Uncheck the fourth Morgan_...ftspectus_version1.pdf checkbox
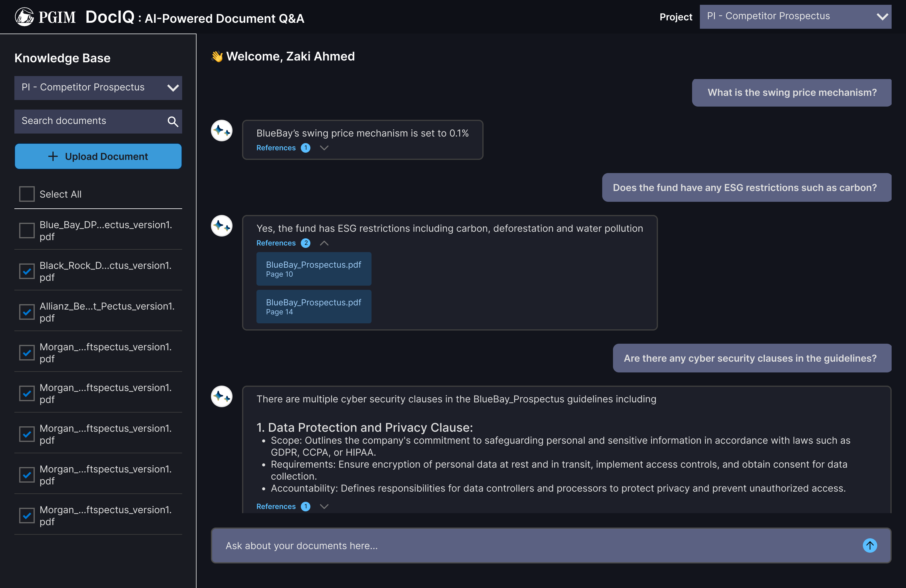The image size is (906, 588). click(27, 475)
